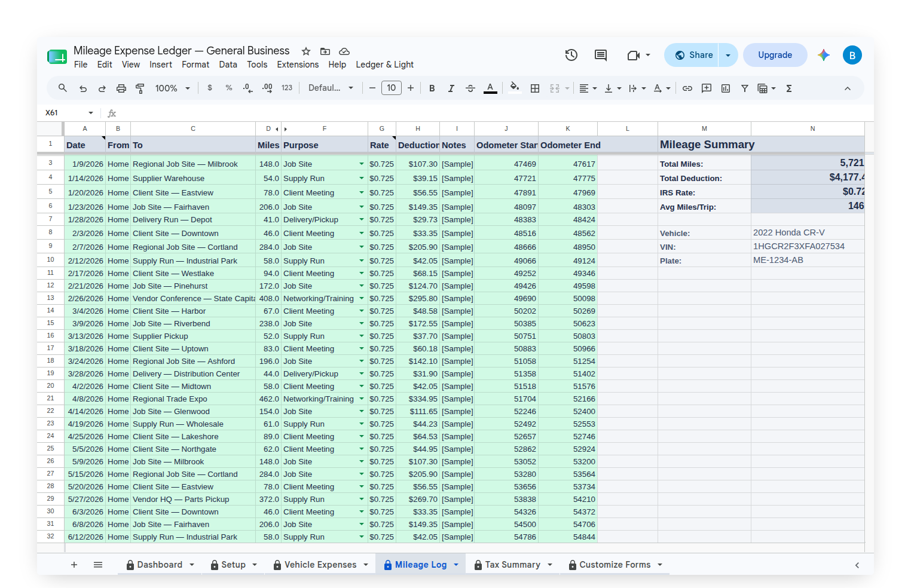Click the insert chart icon
Viewport: 911px width, 588px height.
point(726,88)
